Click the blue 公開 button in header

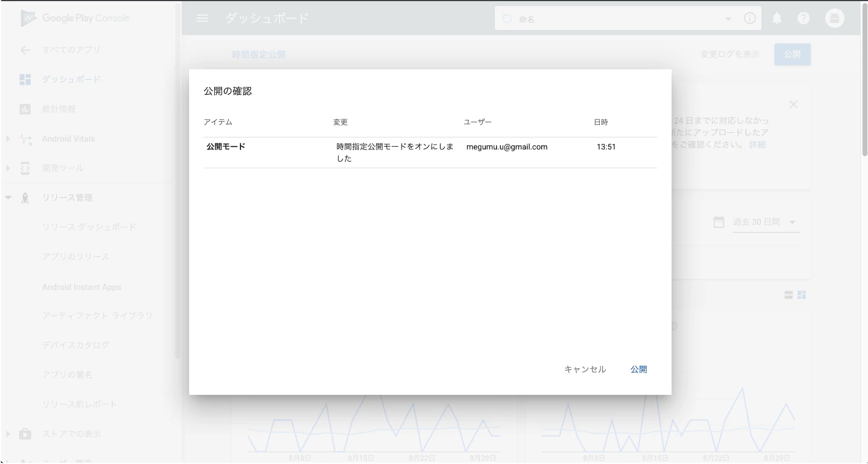792,54
